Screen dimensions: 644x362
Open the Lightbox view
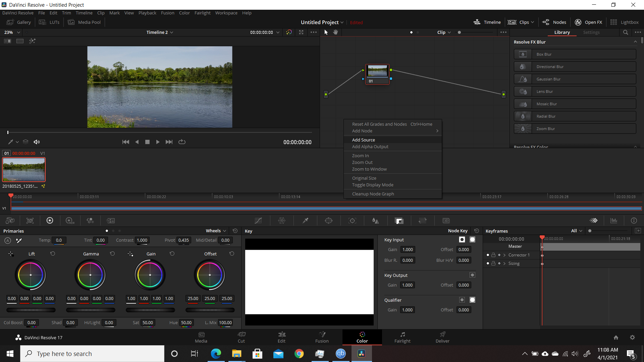point(624,22)
